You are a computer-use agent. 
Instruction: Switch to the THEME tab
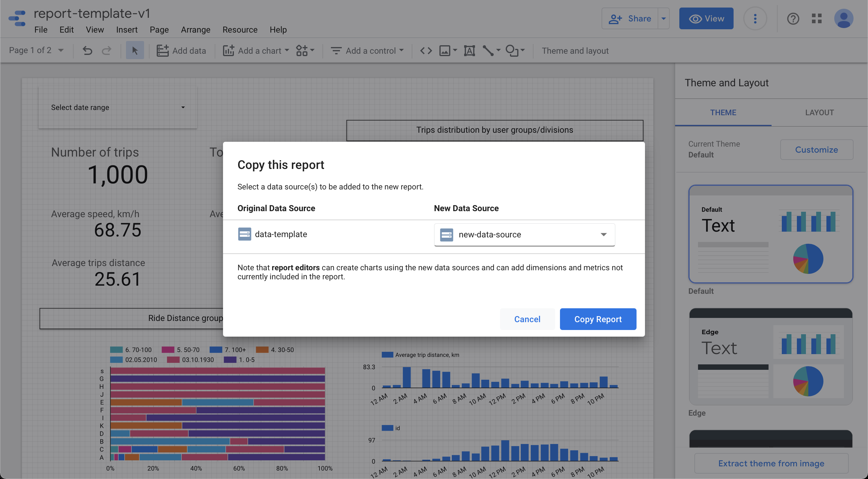tap(723, 112)
